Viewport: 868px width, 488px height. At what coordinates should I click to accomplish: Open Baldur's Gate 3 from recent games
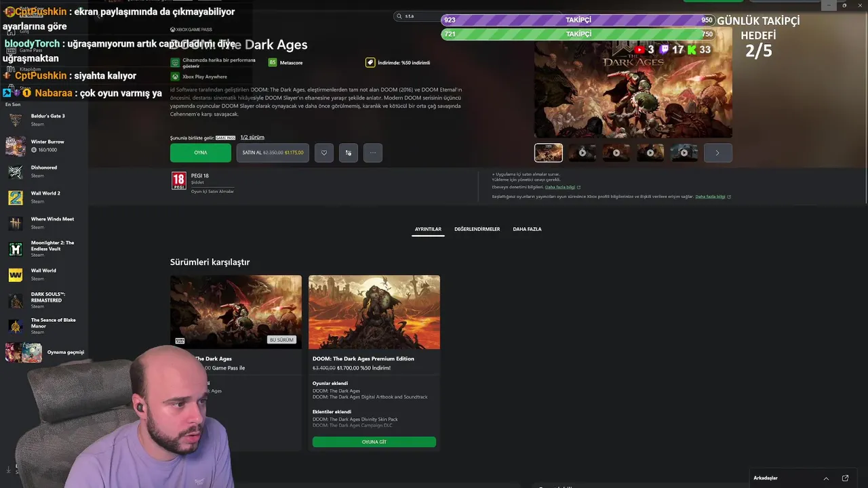(44, 120)
